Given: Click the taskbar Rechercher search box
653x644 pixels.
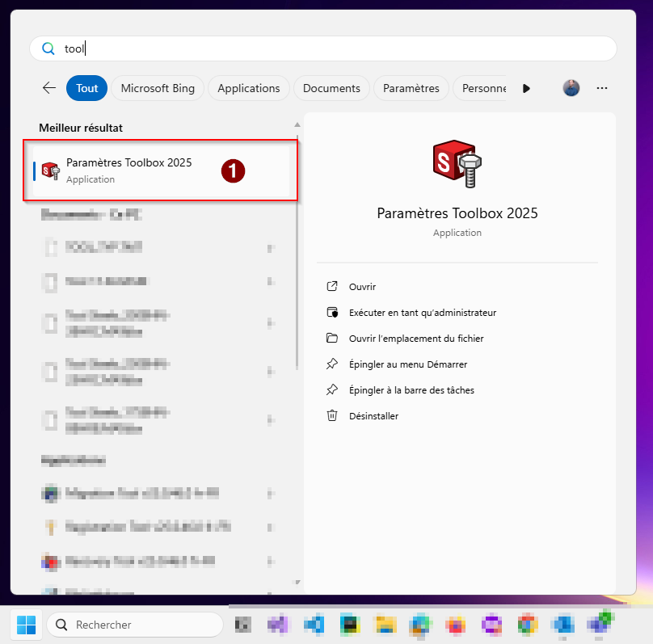Looking at the screenshot, I should 134,625.
